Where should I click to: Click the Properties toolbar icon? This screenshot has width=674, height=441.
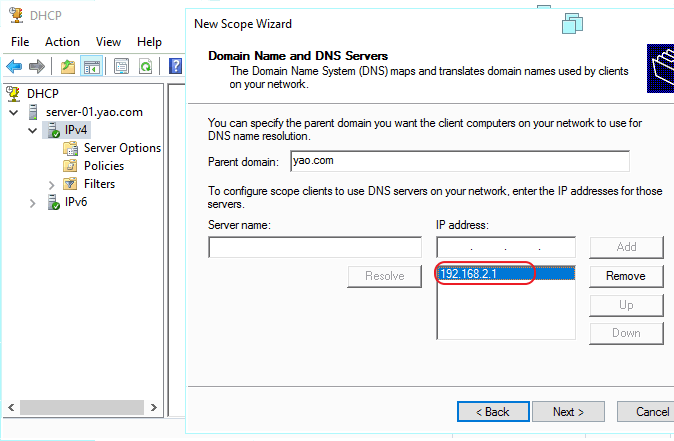click(121, 66)
